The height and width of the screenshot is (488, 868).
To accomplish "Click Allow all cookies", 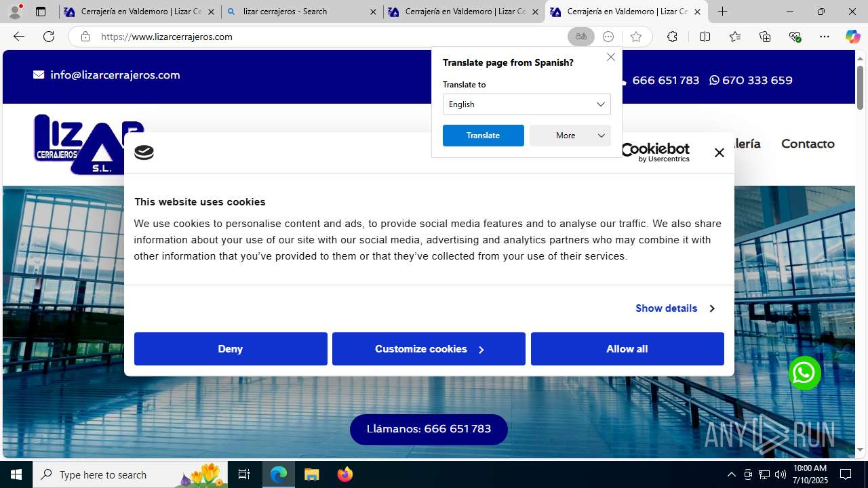I will (x=627, y=349).
